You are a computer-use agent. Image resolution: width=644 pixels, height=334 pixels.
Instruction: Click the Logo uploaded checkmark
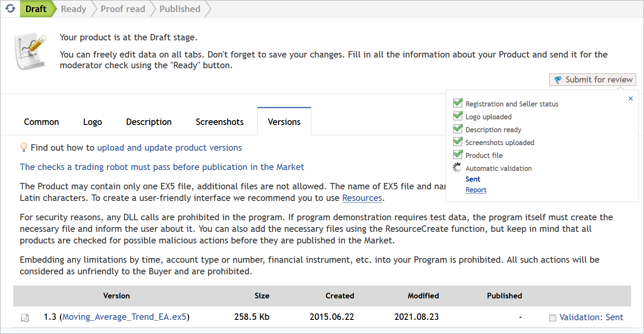(x=458, y=116)
